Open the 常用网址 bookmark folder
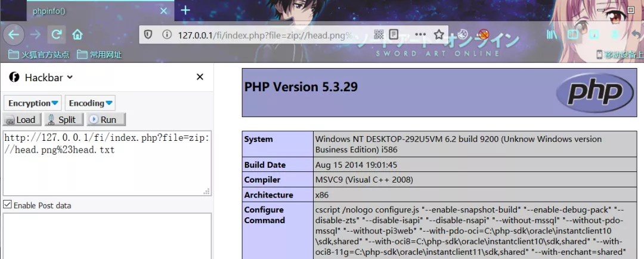Screen dimensions: 644x259 pos(99,54)
